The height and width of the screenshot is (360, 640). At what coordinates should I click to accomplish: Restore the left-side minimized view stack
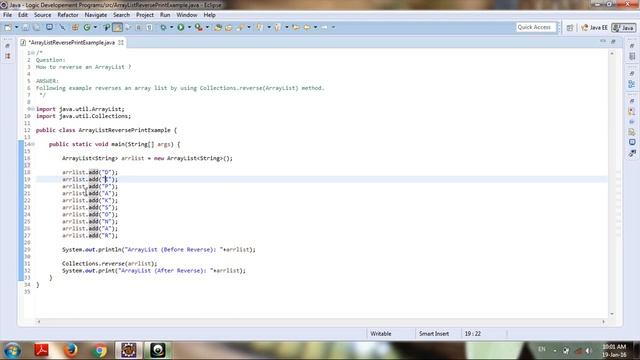pyautogui.click(x=8, y=46)
